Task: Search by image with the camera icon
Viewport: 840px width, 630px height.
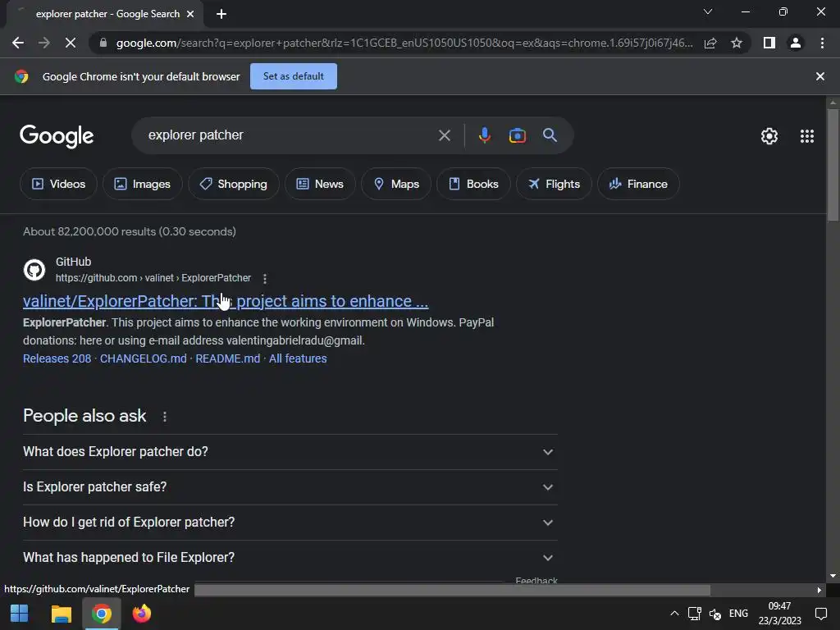Action: tap(517, 135)
